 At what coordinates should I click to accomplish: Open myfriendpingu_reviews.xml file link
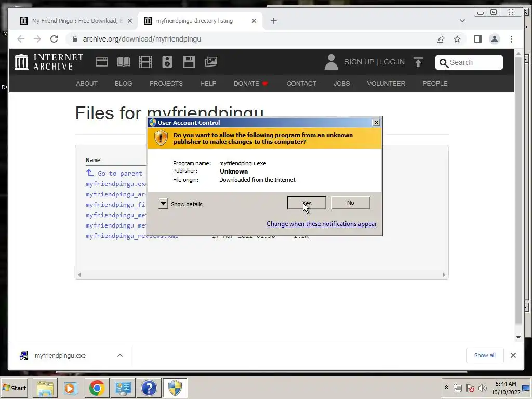(x=131, y=236)
